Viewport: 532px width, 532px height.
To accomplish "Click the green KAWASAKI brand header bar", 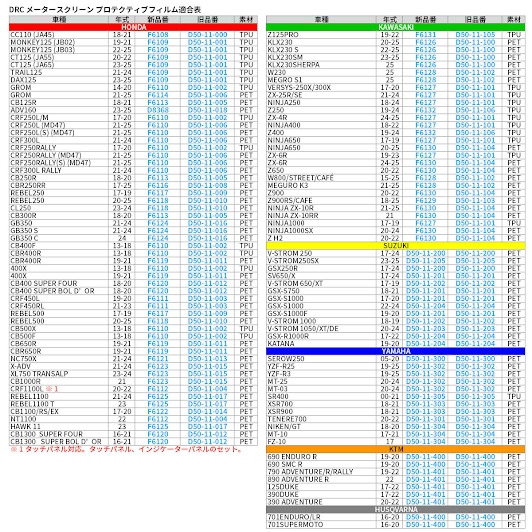I will tap(396, 27).
